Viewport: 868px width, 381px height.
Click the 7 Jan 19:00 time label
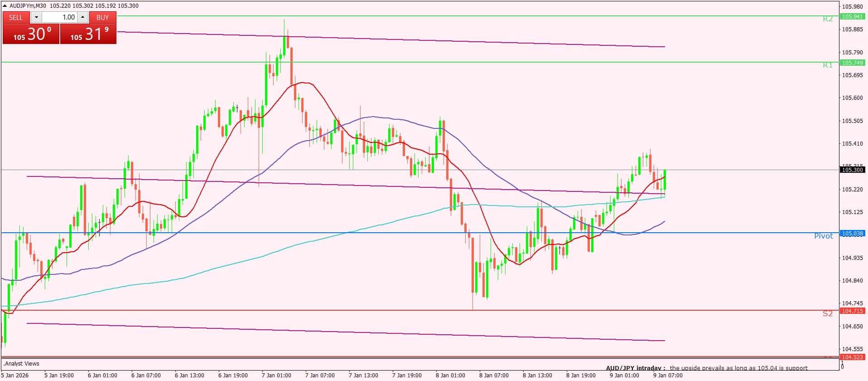click(407, 376)
